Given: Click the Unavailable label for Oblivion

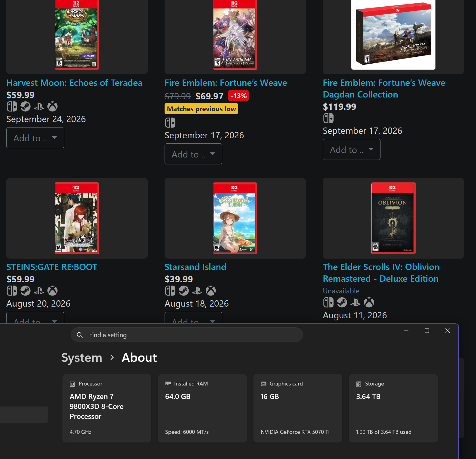Looking at the screenshot, I should point(341,291).
